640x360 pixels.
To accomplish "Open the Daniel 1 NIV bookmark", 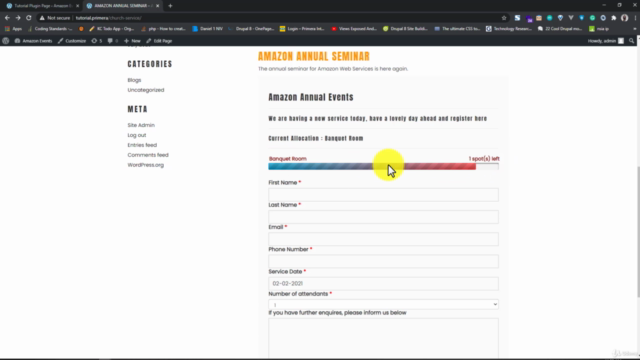I will coord(207,29).
